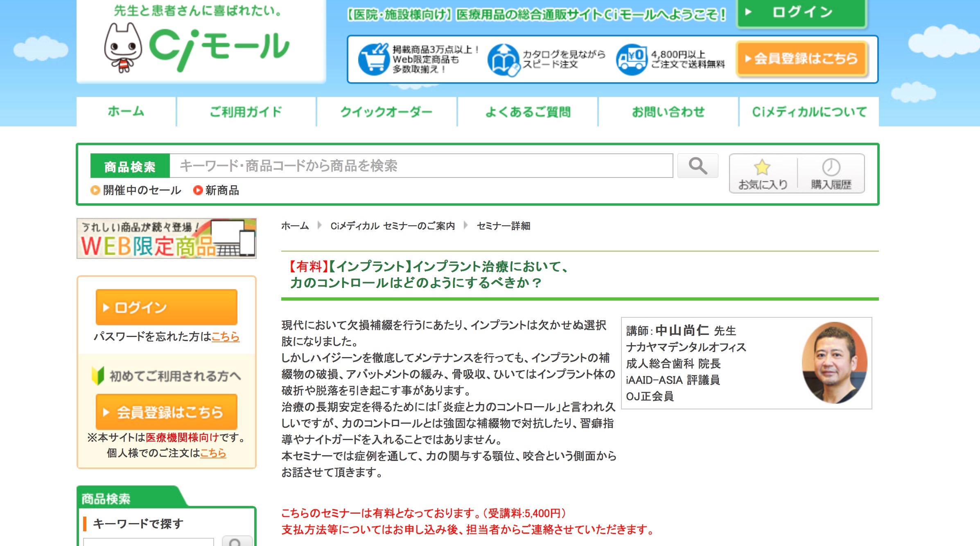Open the 新商品 link
The height and width of the screenshot is (546, 980).
coord(222,190)
